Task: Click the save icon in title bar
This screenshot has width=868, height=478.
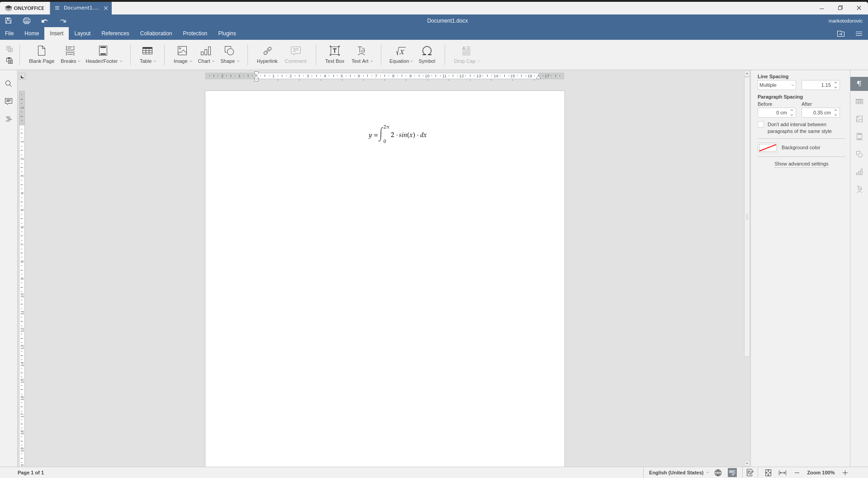Action: tap(9, 21)
